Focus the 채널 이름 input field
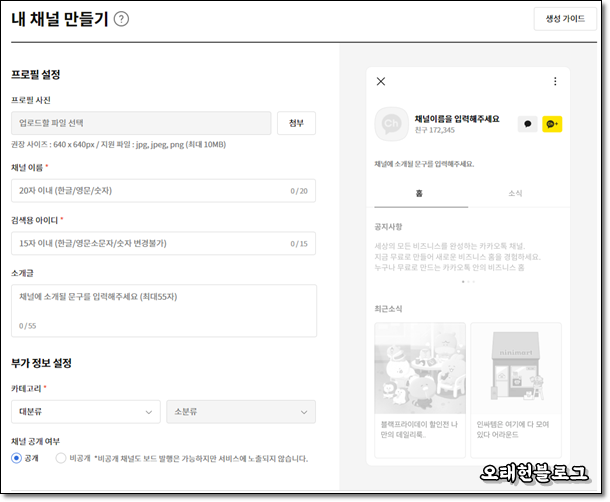The width and height of the screenshot is (610, 502). [x=163, y=191]
